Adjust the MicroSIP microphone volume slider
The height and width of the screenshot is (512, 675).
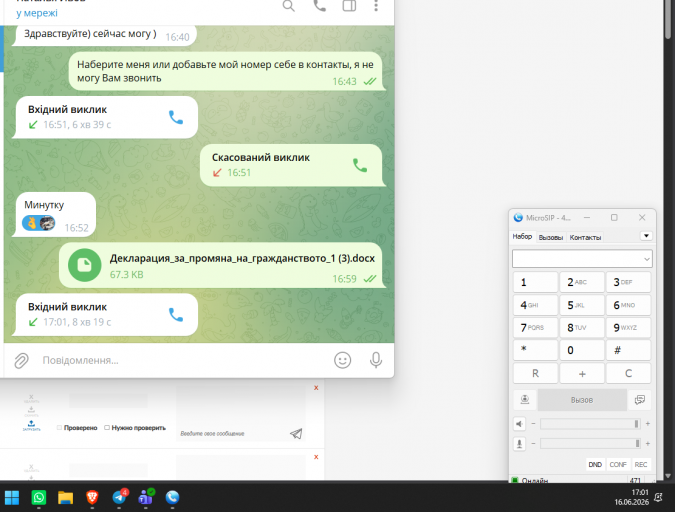click(590, 444)
